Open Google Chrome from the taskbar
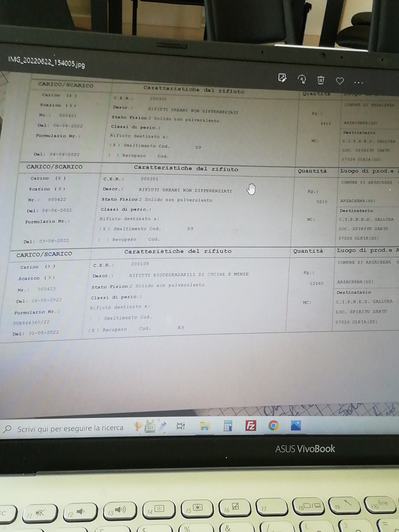399x532 pixels. click(273, 426)
